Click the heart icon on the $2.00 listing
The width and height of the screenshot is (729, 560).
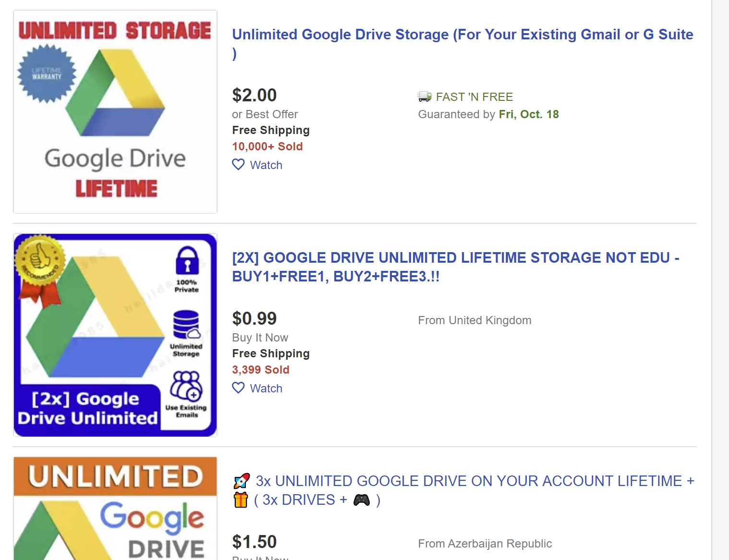238,165
